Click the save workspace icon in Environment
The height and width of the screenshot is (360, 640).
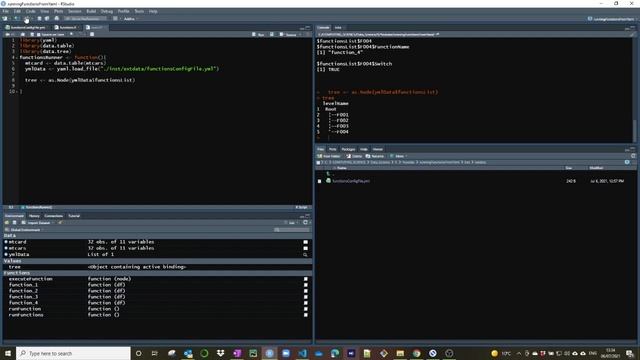click(14, 223)
